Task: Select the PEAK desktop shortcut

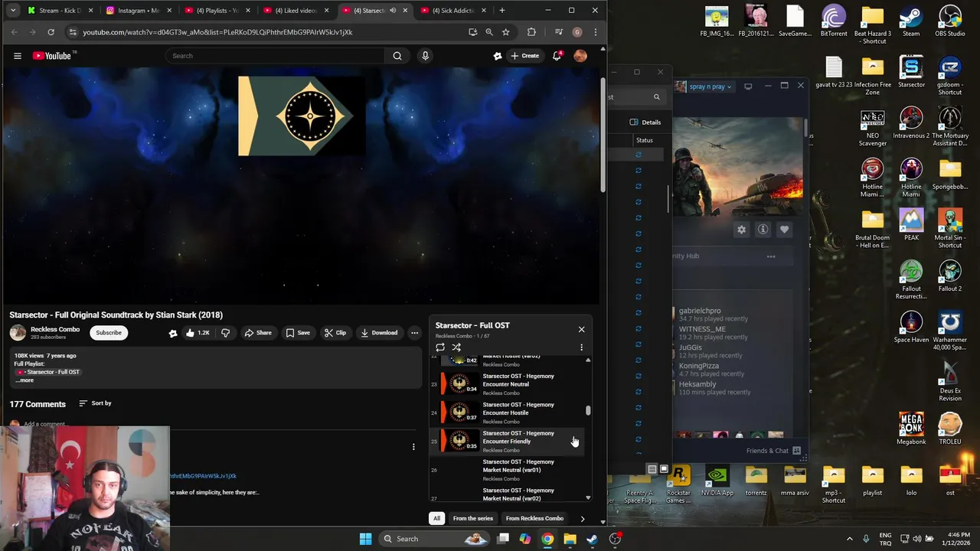Action: pyautogui.click(x=911, y=225)
